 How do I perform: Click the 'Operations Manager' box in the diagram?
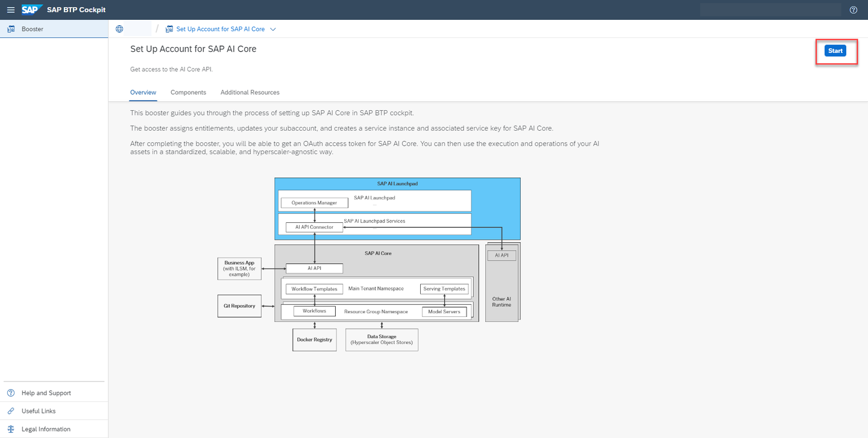coord(314,203)
